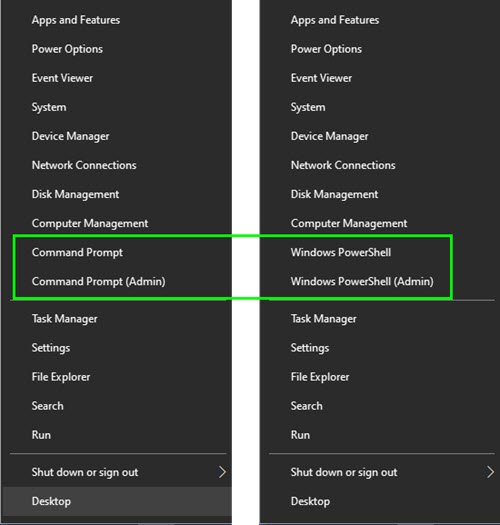Open Apps and Features in left menu
This screenshot has height=525, width=500.
[x=76, y=20]
